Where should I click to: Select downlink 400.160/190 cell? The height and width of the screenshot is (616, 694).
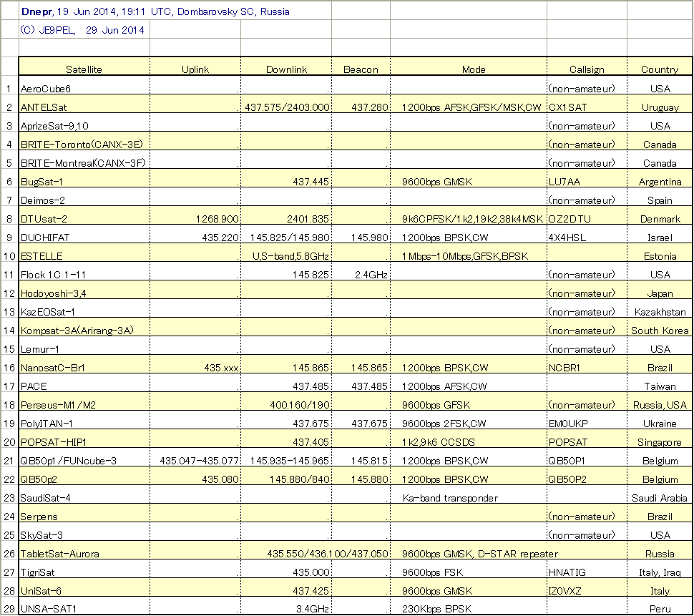pyautogui.click(x=286, y=401)
